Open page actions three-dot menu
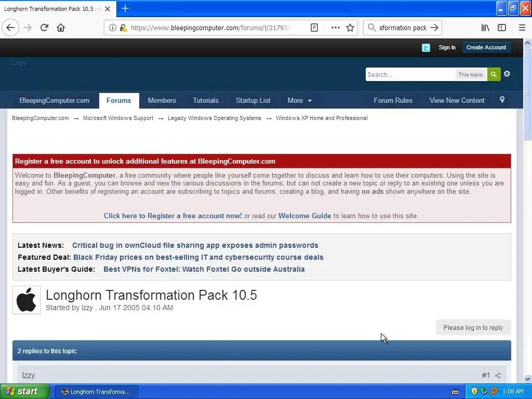 click(335, 28)
